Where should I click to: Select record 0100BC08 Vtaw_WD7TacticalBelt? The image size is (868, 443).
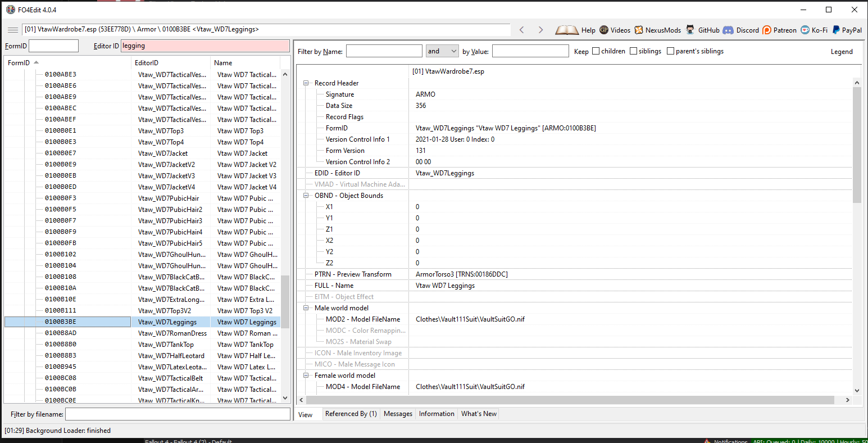tap(142, 378)
